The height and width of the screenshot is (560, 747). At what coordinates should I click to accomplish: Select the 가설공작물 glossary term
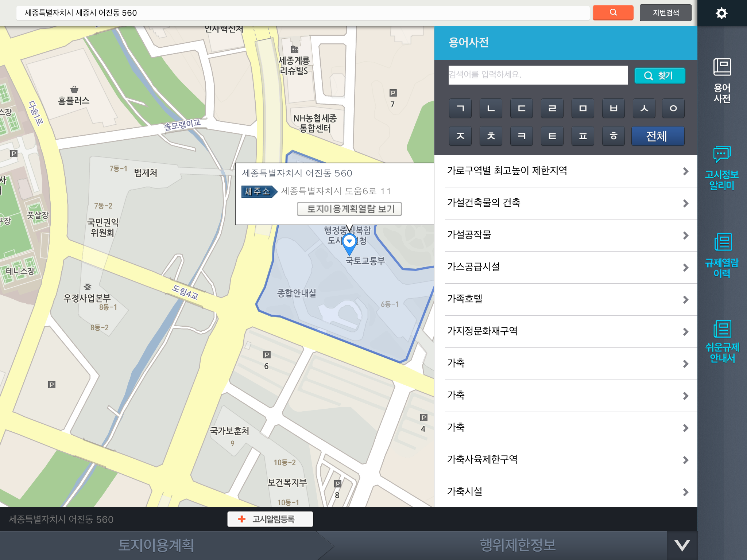(x=469, y=235)
